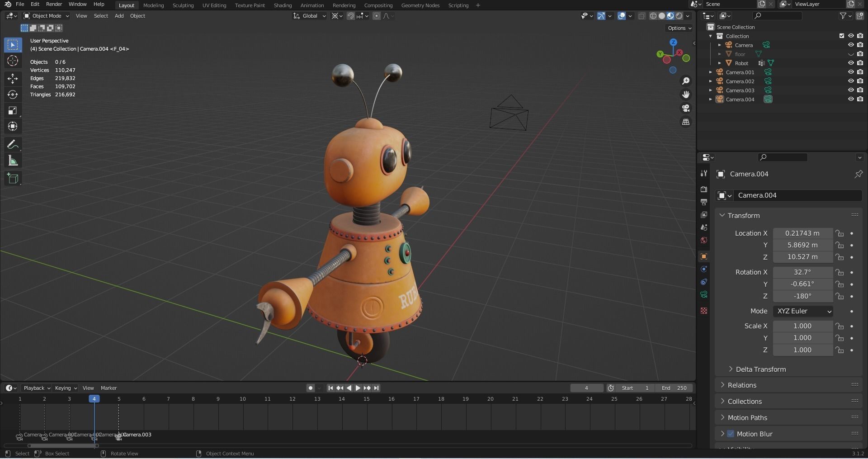
Task: Select the Cursor tool in the toolbar
Action: [13, 61]
